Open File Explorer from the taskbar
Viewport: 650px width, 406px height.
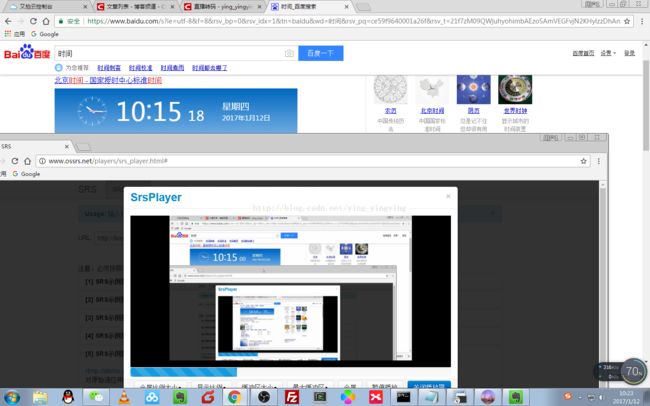pyautogui.click(x=40, y=397)
